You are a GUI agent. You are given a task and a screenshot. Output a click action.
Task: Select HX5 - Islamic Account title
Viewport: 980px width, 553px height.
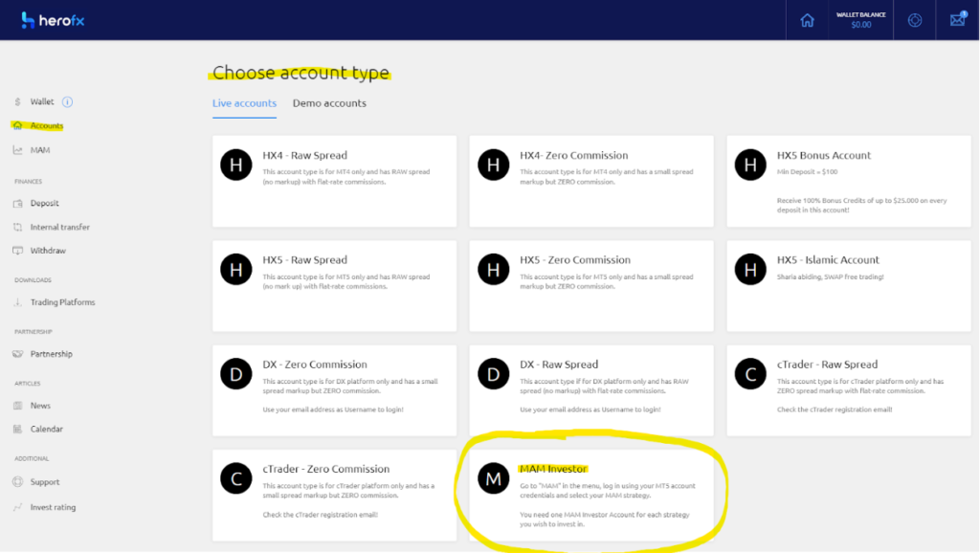coord(828,259)
